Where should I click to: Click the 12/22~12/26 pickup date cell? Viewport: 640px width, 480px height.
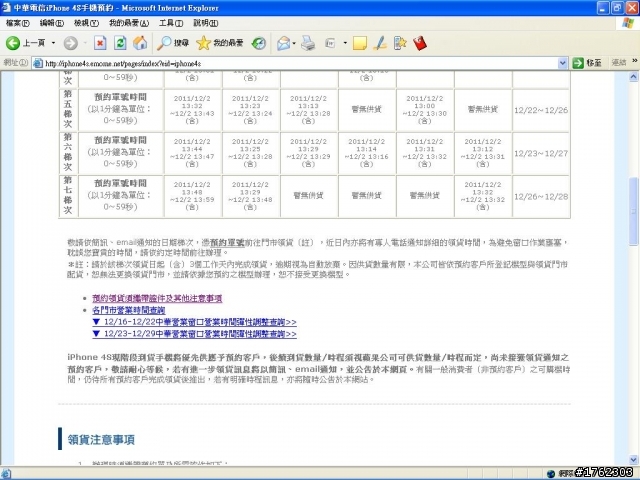click(541, 110)
